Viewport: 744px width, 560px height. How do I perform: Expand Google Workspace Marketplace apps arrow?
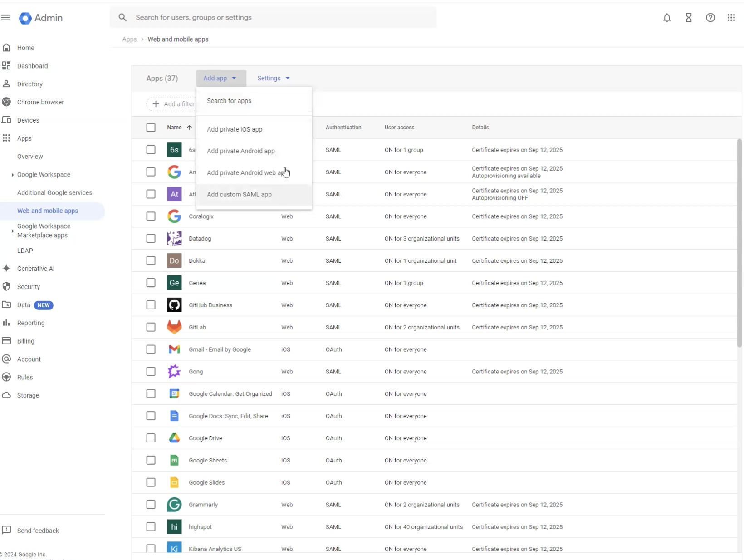click(12, 231)
